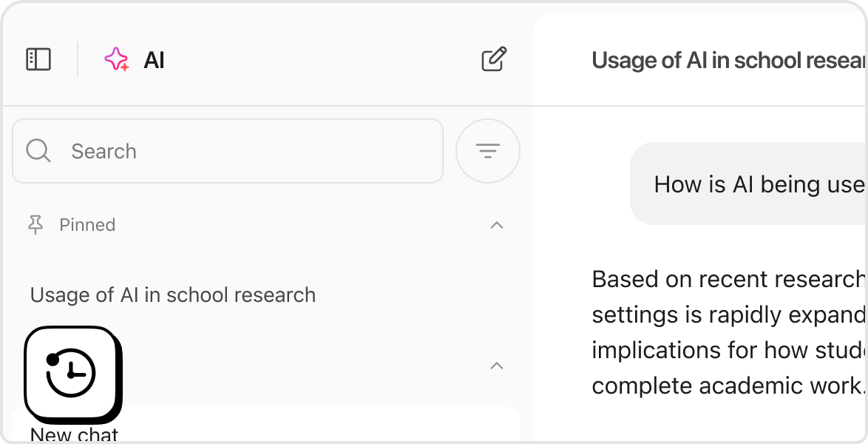This screenshot has width=868, height=444.
Task: Click the Pinned section label
Action: coord(87,225)
